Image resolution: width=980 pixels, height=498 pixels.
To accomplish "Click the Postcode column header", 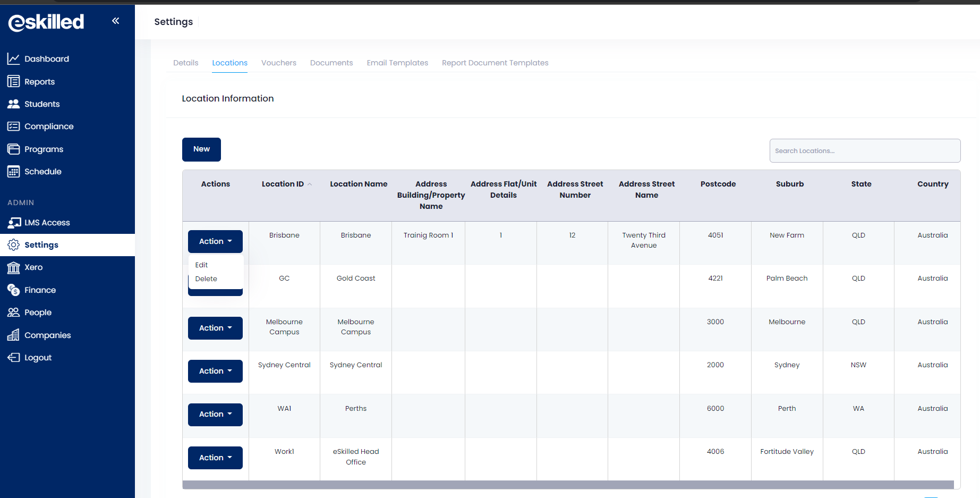I will point(718,184).
